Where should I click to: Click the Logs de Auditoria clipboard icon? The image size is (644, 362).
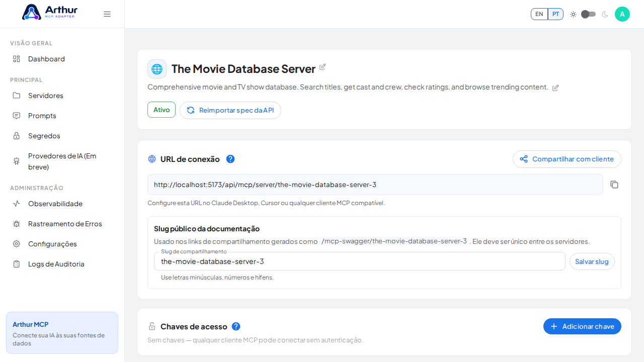17,264
